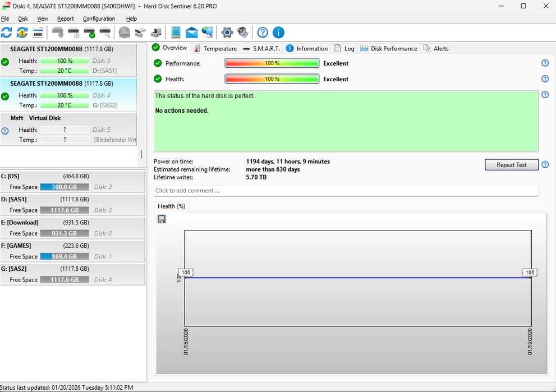Click the blue About info icon
556x392 pixels.
point(278,33)
